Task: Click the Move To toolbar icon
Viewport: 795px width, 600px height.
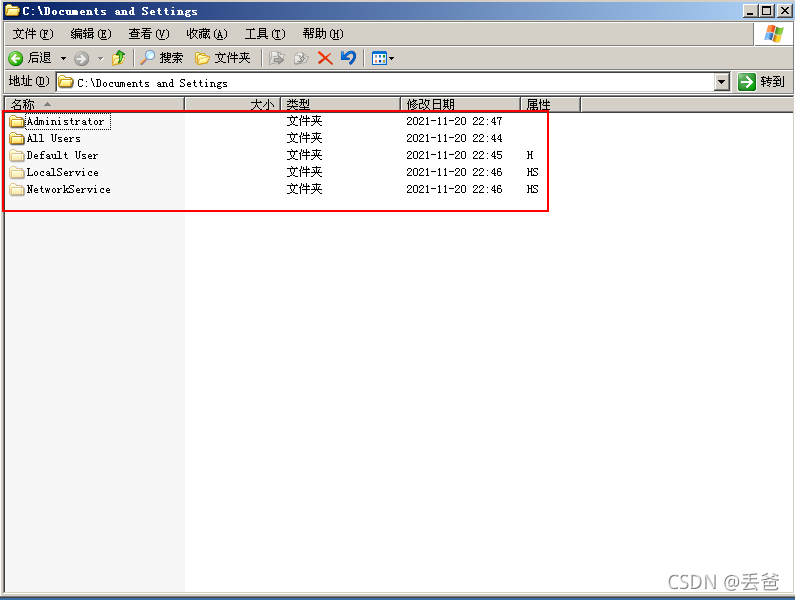Action: click(276, 58)
